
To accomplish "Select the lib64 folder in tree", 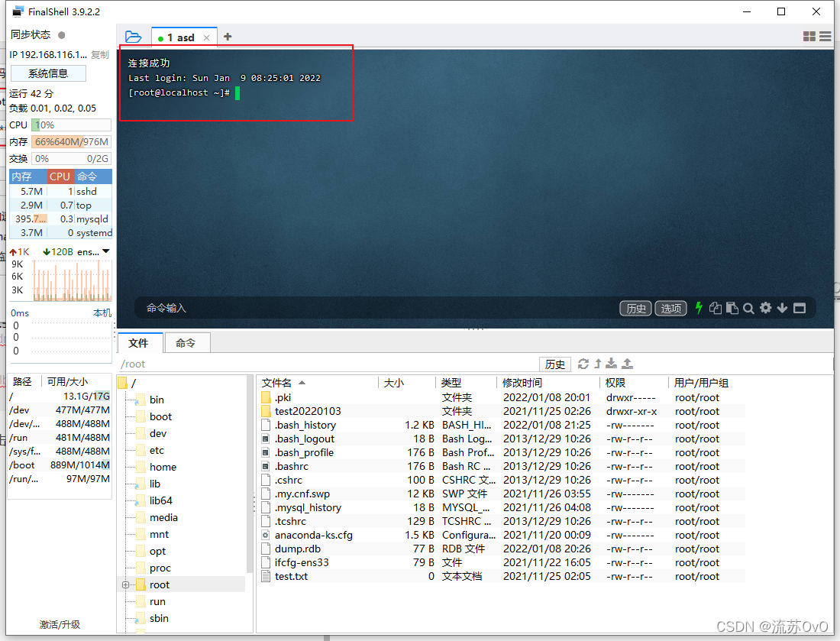I will [160, 500].
